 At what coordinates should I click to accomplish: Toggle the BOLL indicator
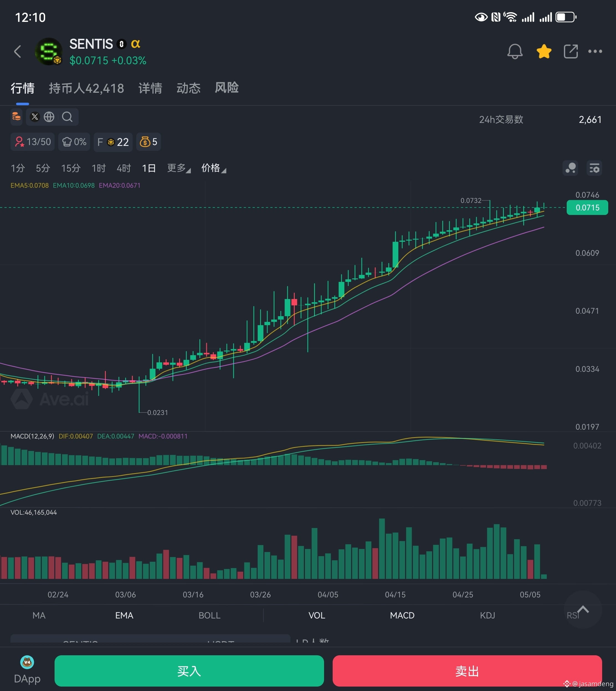point(209,615)
